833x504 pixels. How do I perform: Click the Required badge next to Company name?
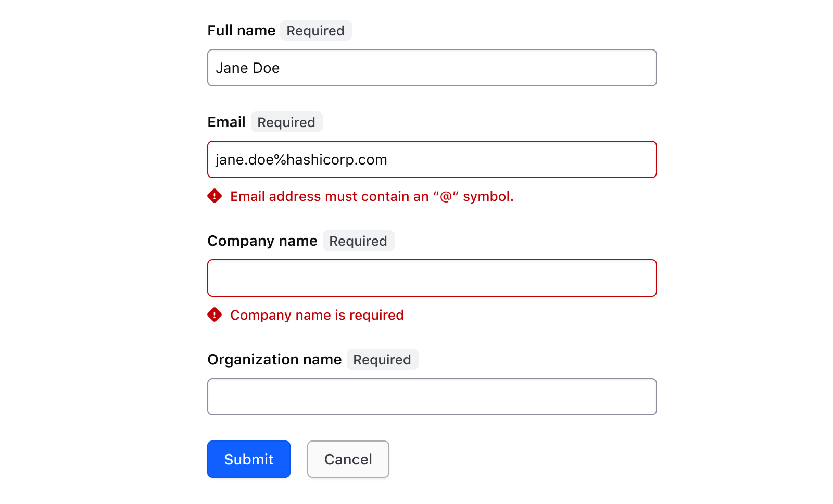click(x=358, y=241)
